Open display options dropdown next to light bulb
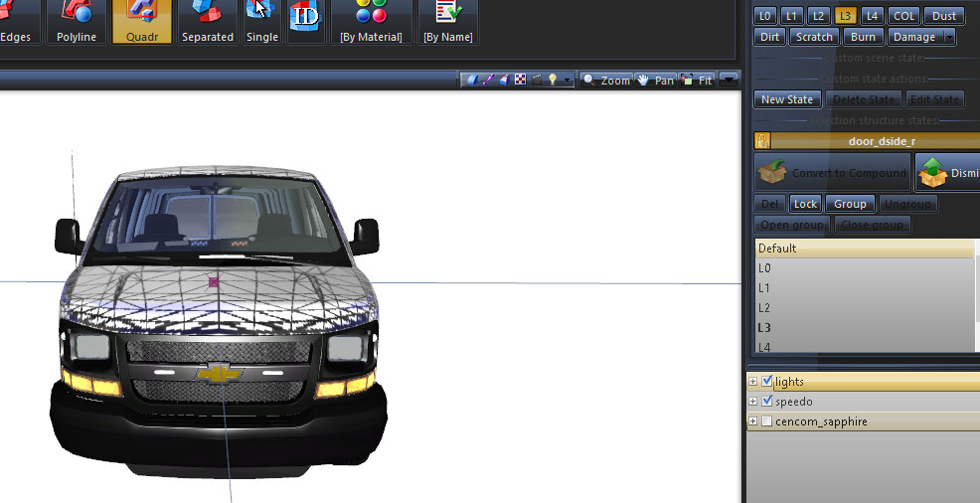Image resolution: width=980 pixels, height=503 pixels. 567,80
